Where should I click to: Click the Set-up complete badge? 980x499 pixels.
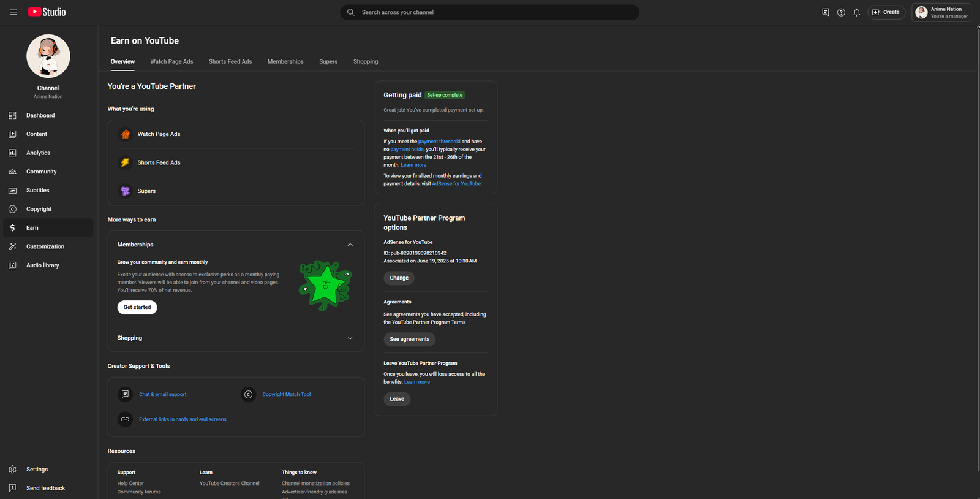point(445,95)
